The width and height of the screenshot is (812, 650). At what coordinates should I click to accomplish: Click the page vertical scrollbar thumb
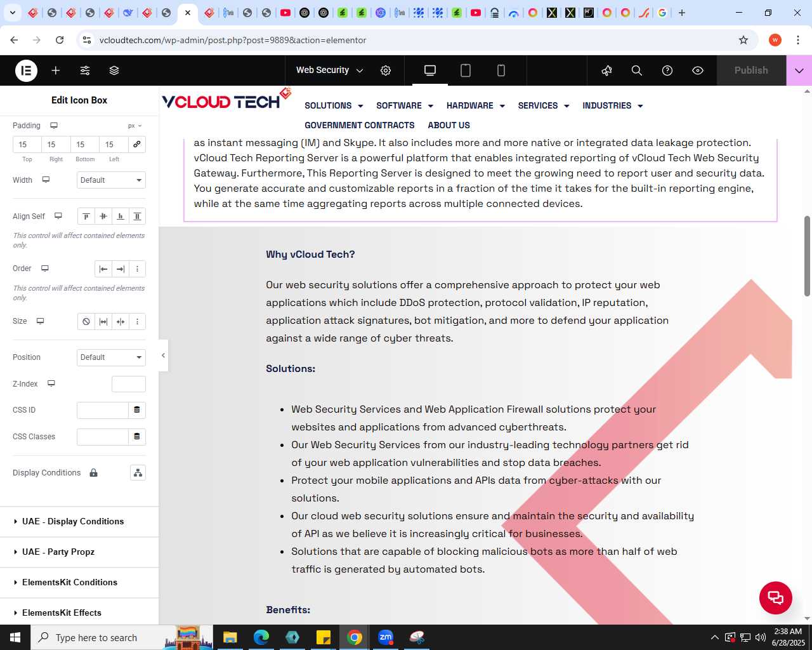(x=807, y=256)
